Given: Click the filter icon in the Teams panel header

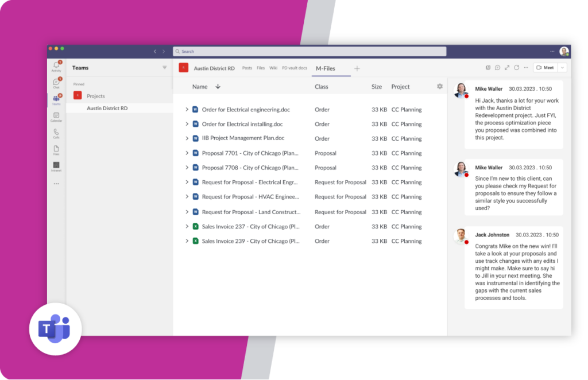Looking at the screenshot, I should click(x=165, y=68).
